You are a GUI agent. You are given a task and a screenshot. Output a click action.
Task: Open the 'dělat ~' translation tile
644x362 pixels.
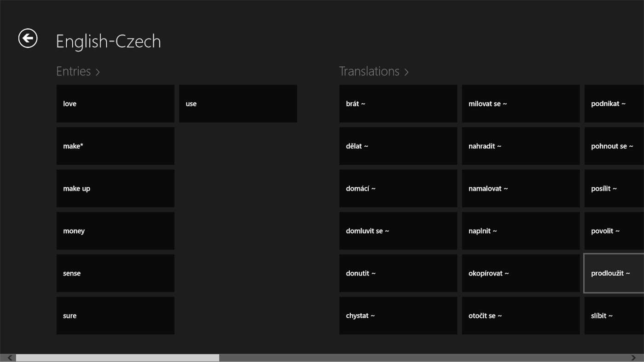pos(398,146)
